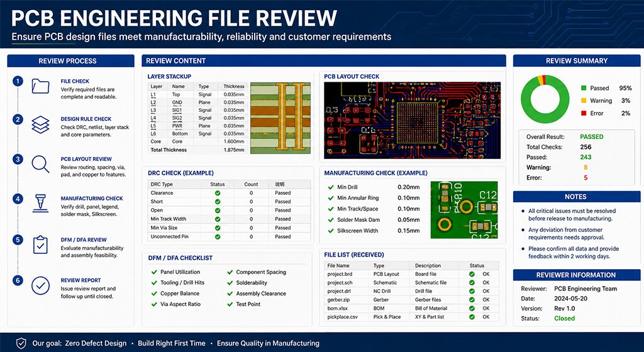644x352 pixels.
Task: Click the check mark beside Component Spacing
Action: [230, 272]
